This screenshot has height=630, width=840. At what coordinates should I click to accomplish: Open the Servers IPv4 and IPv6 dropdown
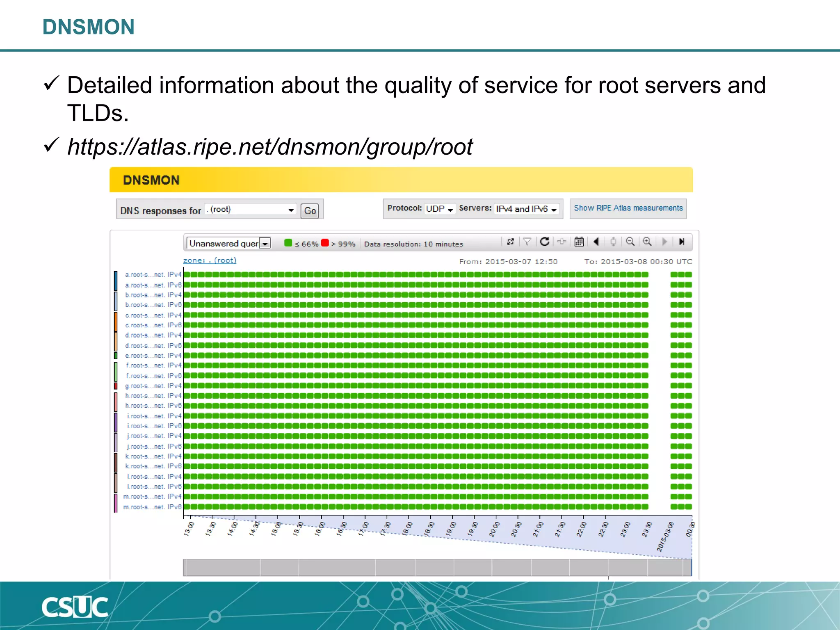coord(527,209)
